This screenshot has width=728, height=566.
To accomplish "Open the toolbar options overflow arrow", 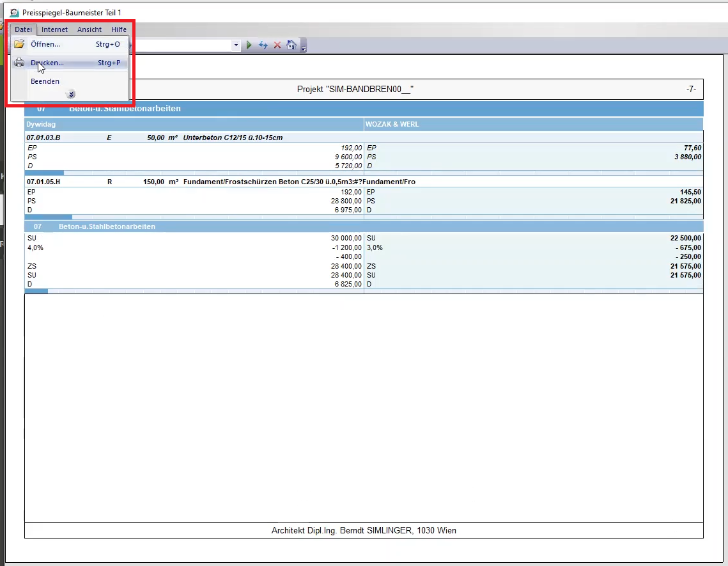I will 304,48.
